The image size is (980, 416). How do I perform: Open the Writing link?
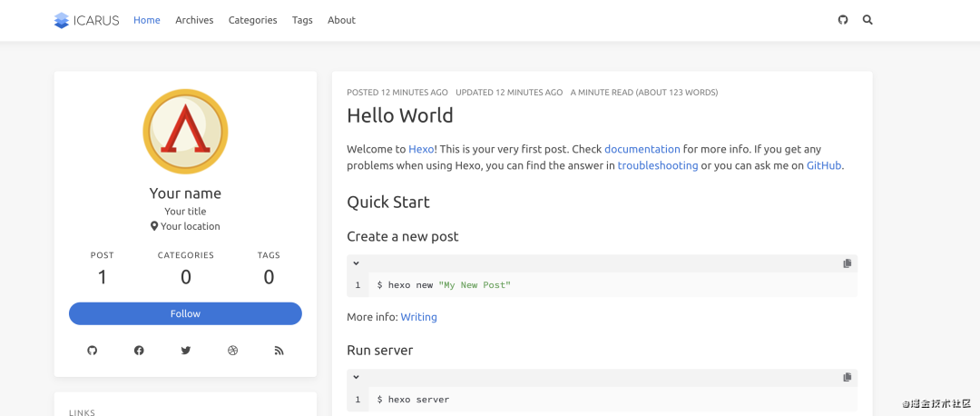click(418, 317)
